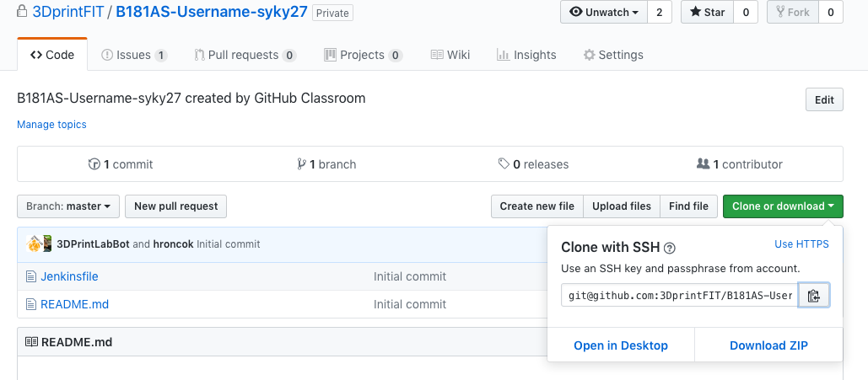Star this repository
This screenshot has width=868, height=380.
(x=707, y=12)
